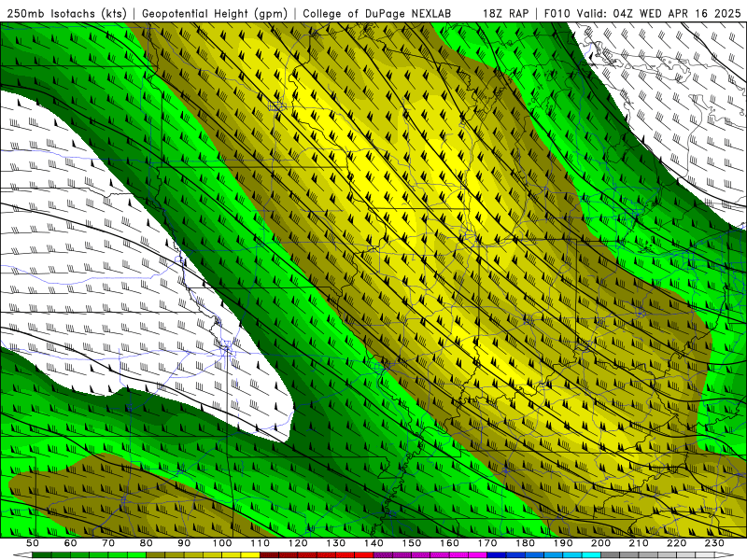747x560 pixels.
Task: Click the 'F010' forecast hour text
Action: pos(557,13)
